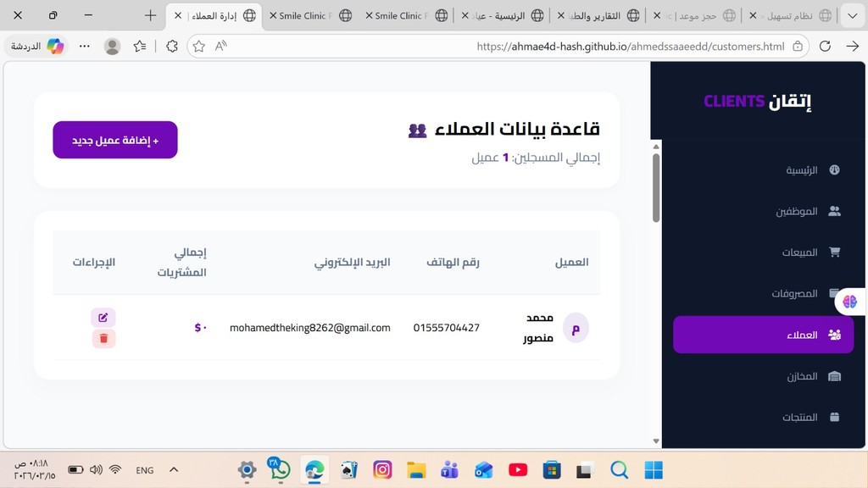Click the البريد الإلكتروني column header

coord(352,263)
